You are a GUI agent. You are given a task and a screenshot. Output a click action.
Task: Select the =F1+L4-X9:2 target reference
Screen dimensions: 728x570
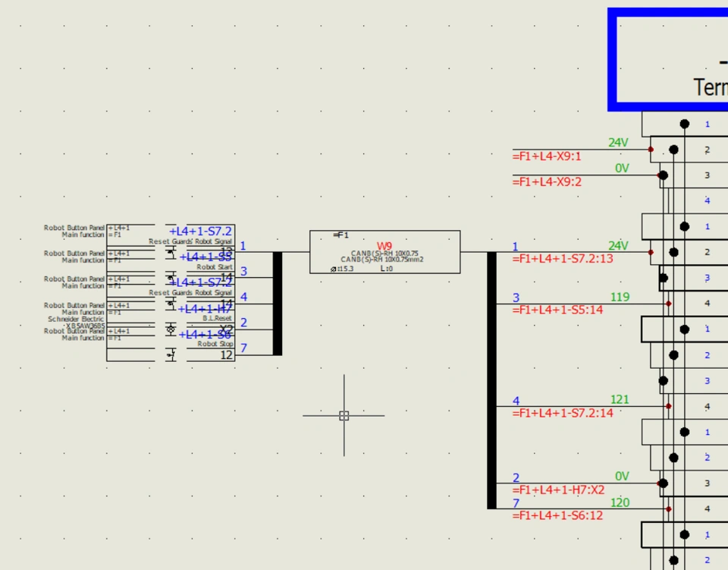tap(547, 182)
